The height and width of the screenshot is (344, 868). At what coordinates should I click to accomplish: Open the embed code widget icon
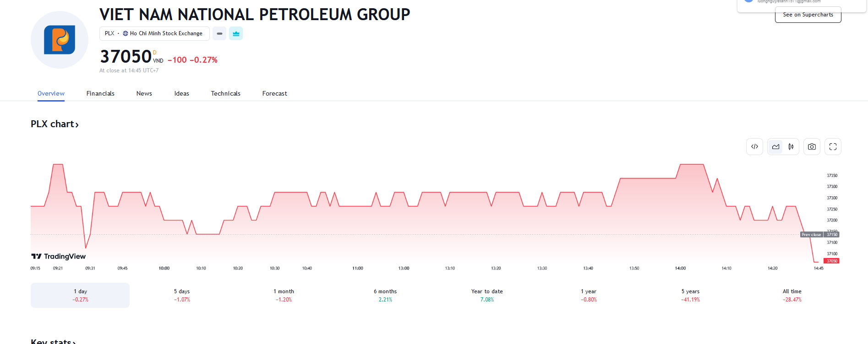pyautogui.click(x=754, y=147)
